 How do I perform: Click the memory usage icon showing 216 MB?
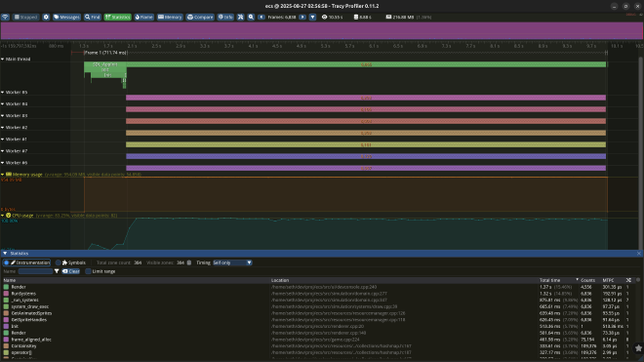pos(388,17)
